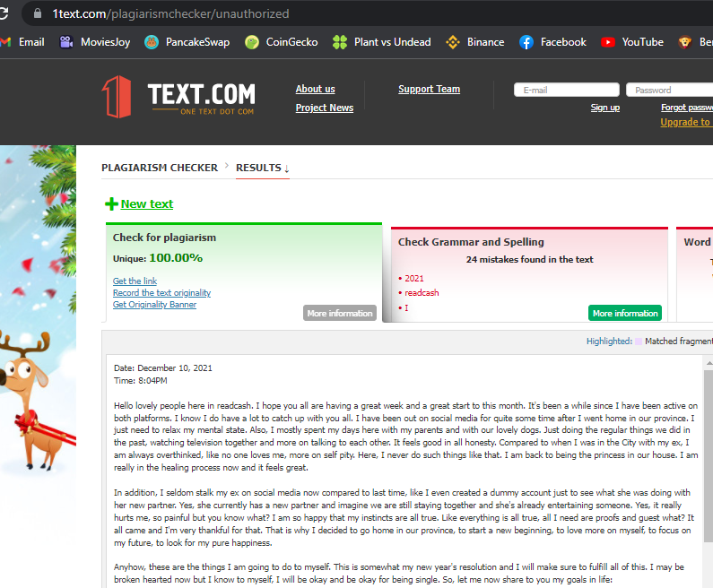Focus the E-mail input field
This screenshot has width=713, height=588.
567,90
